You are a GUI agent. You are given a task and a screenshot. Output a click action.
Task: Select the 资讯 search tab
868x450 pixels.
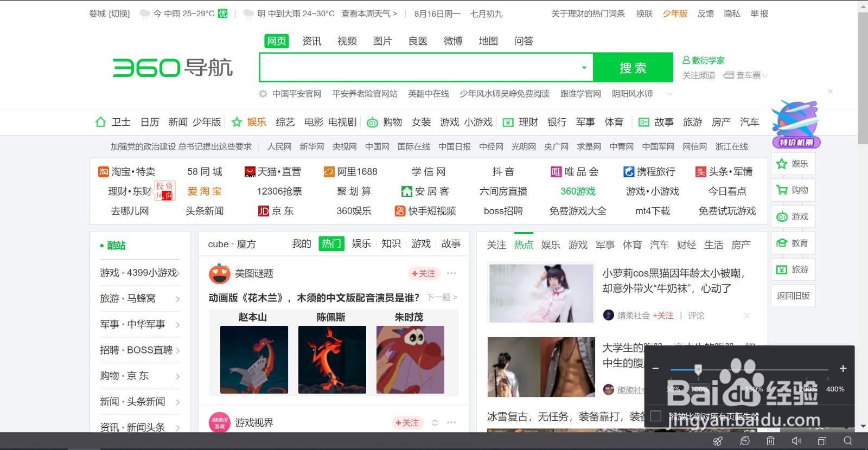coord(312,41)
